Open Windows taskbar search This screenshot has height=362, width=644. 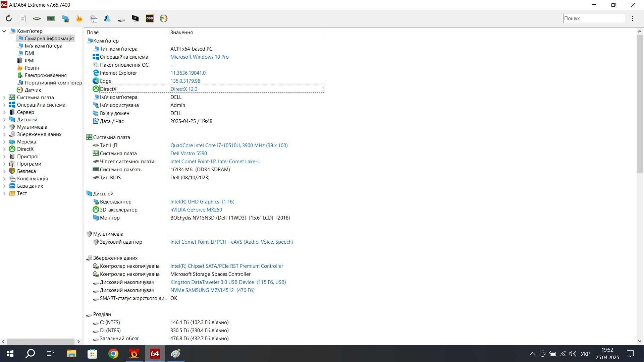[30, 354]
